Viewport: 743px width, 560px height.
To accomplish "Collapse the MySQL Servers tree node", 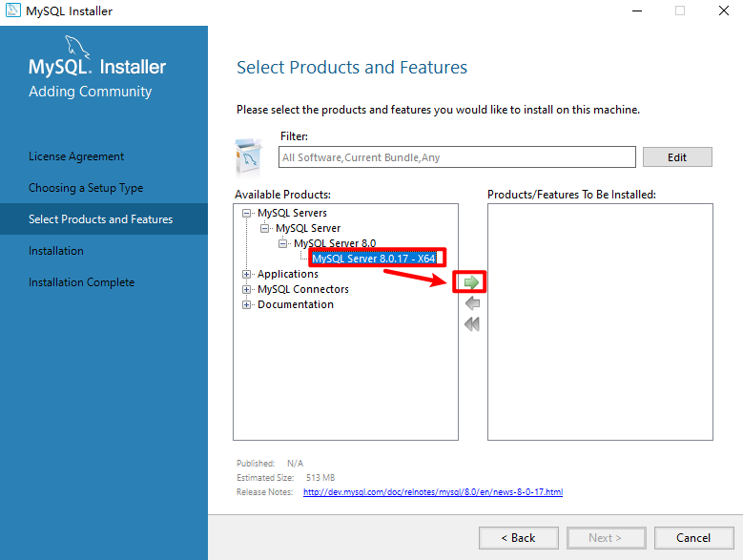I will pyautogui.click(x=247, y=214).
